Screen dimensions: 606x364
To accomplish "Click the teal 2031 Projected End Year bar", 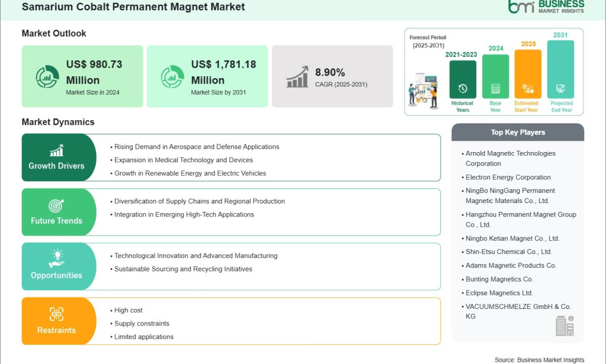I will click(x=560, y=69).
